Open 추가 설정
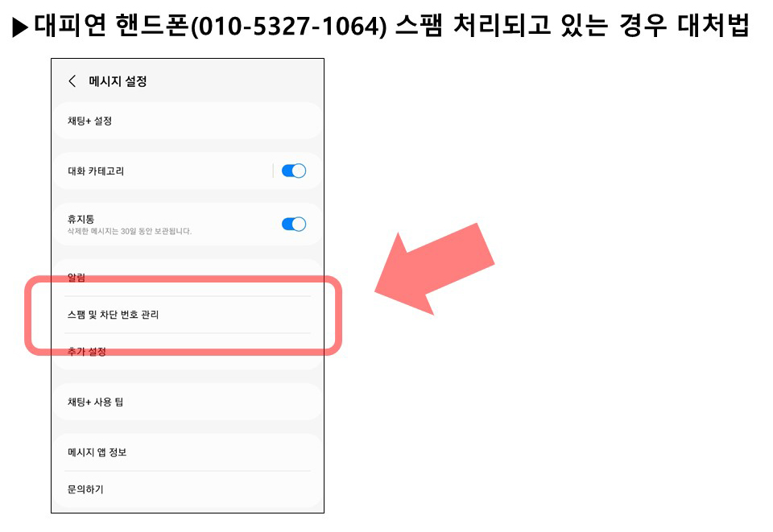 pos(87,351)
